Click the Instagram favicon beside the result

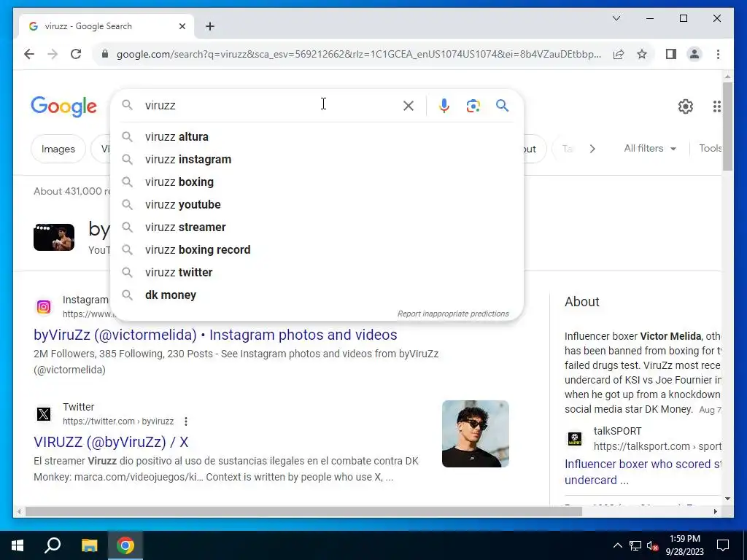point(43,307)
